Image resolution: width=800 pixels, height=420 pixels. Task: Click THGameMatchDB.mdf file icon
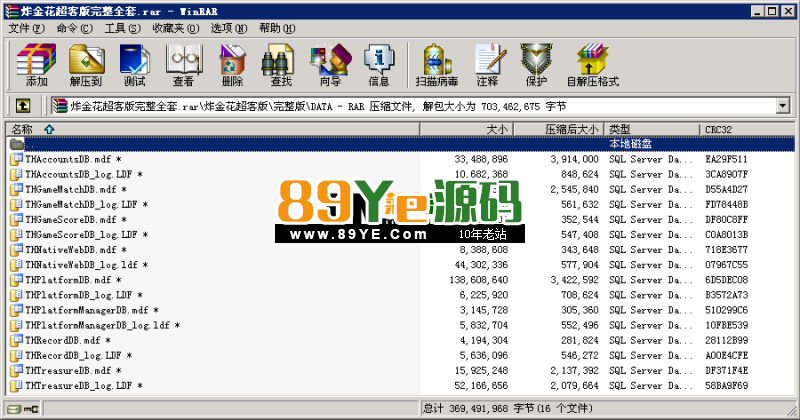(16, 189)
